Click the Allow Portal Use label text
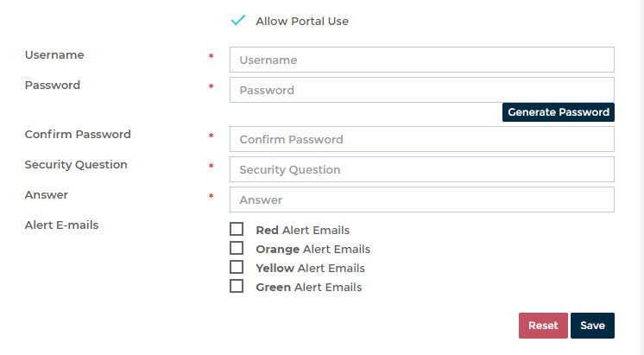Screen dimensions: 644x355 (x=302, y=22)
